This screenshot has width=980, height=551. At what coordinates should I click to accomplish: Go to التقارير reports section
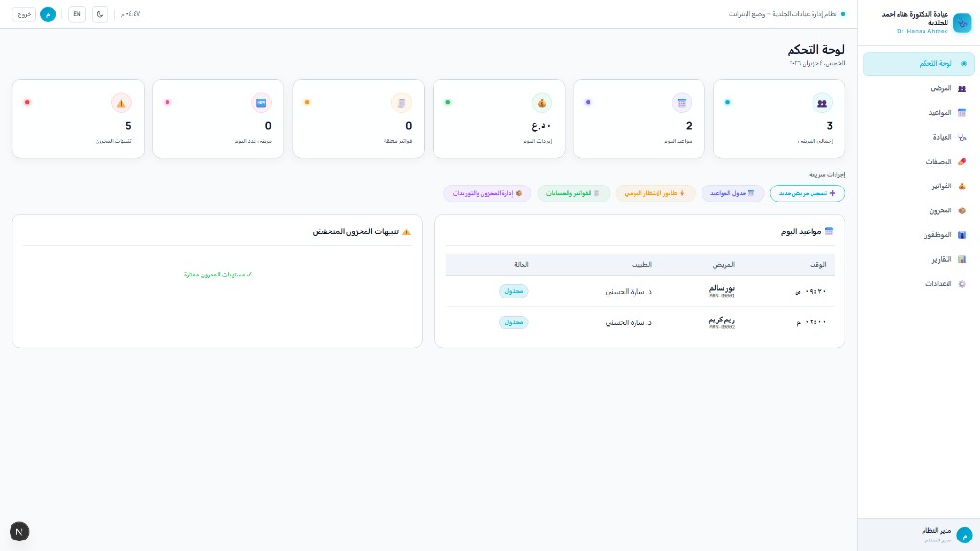[919, 260]
